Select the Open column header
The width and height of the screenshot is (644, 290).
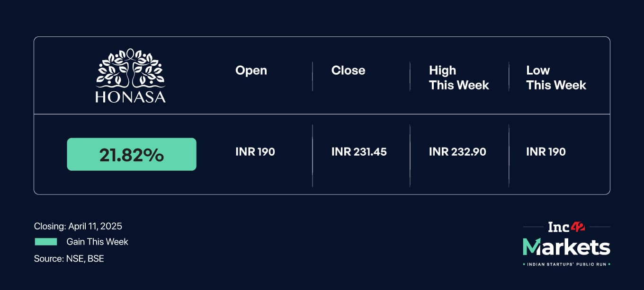(251, 70)
